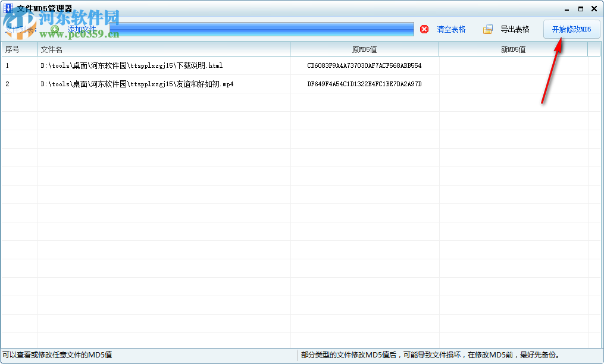Click the blue progress bar
The height and width of the screenshot is (364, 604).
click(x=262, y=29)
